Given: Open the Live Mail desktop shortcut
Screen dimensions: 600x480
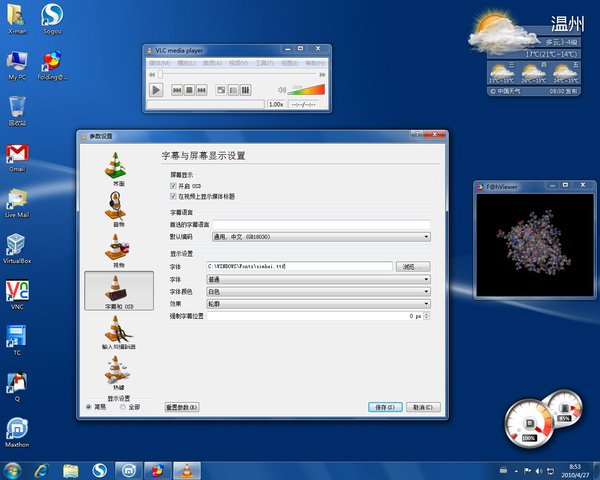Looking at the screenshot, I should coord(17,203).
